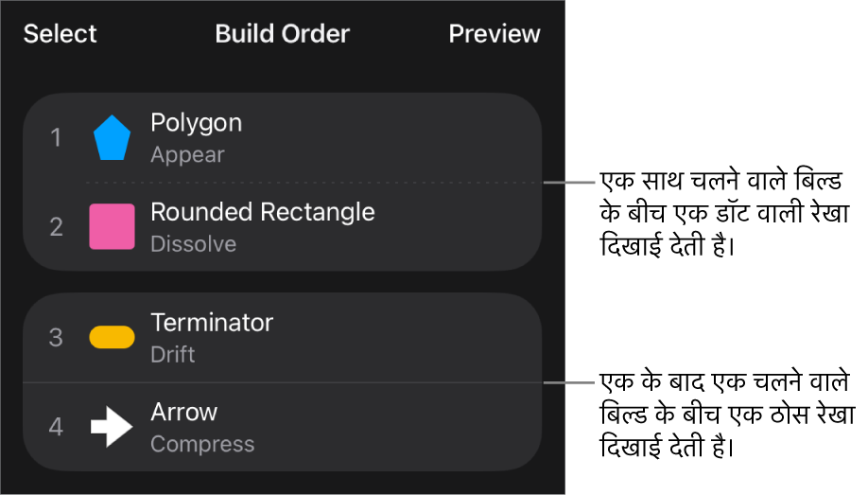The height and width of the screenshot is (495, 868).
Task: Click the Build Order title
Action: coord(283,34)
